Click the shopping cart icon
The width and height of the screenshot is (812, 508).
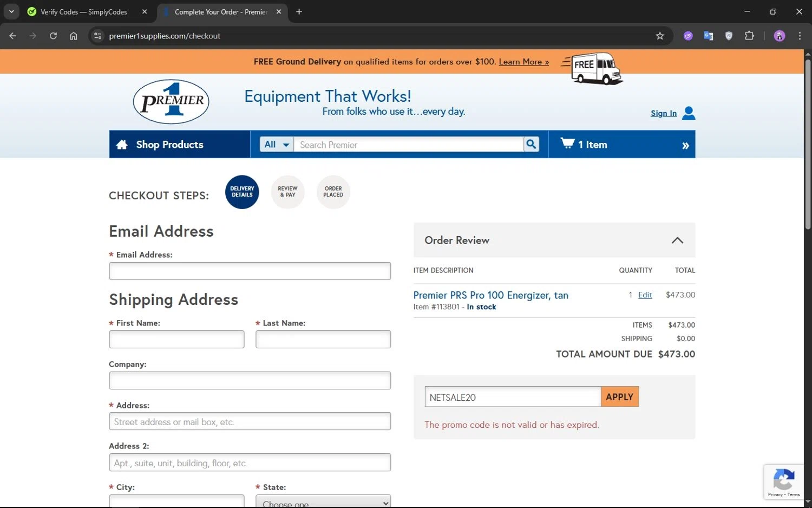[567, 143]
